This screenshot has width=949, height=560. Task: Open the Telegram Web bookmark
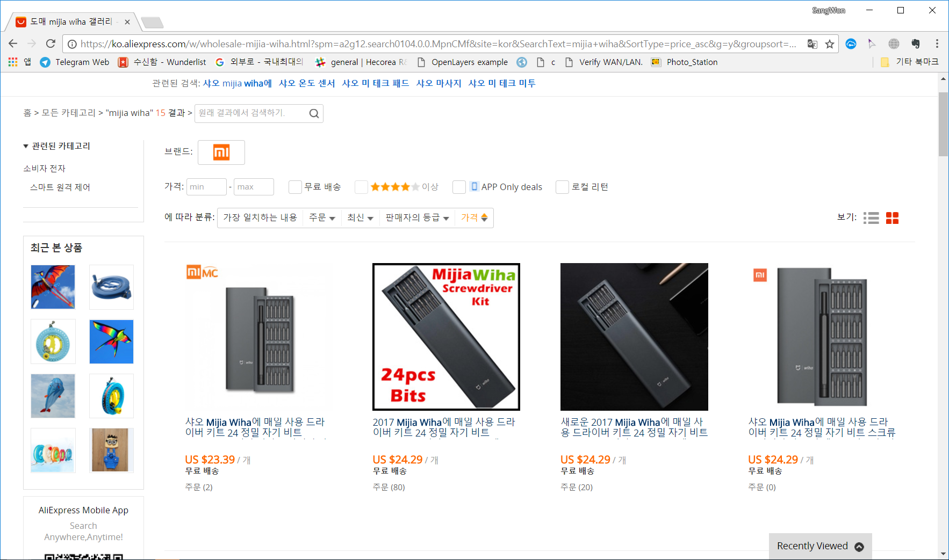click(75, 62)
